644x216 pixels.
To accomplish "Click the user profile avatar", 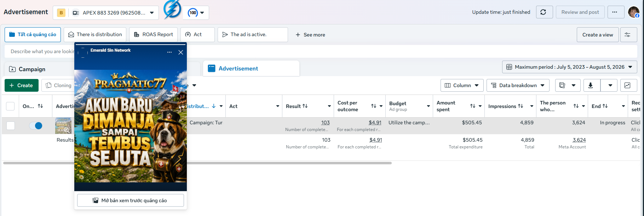I will point(633,12).
